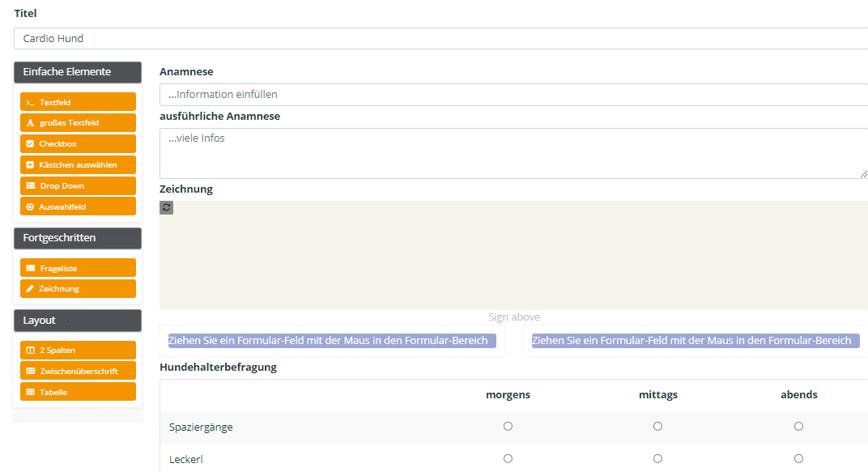
Task: Click the Leckerl row label
Action: coord(186,459)
